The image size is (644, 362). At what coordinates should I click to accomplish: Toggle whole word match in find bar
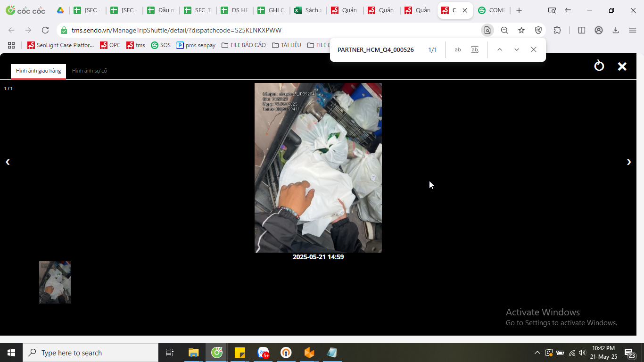pyautogui.click(x=475, y=49)
